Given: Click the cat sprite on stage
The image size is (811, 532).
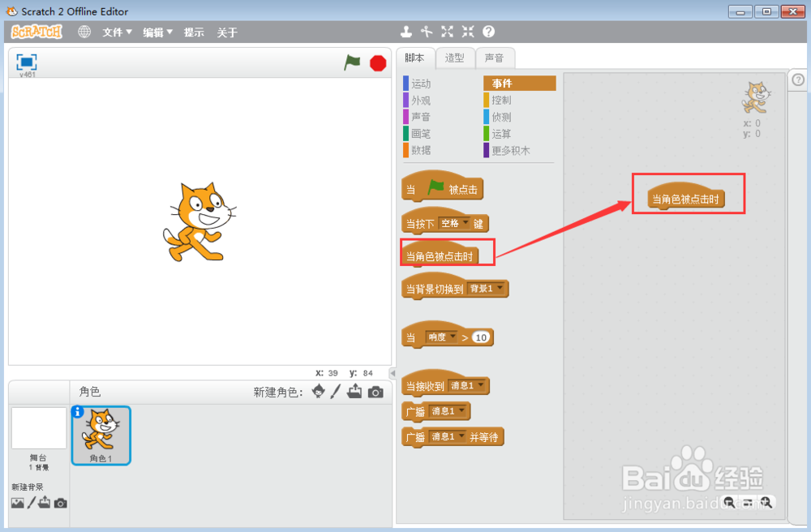Looking at the screenshot, I should [x=200, y=221].
